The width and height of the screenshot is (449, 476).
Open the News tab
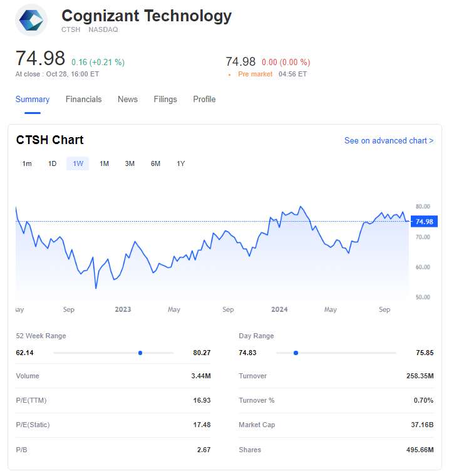(128, 99)
